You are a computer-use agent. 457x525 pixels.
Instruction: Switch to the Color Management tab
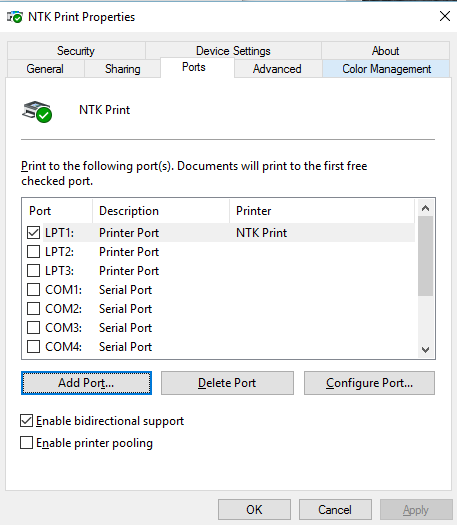coord(386,69)
